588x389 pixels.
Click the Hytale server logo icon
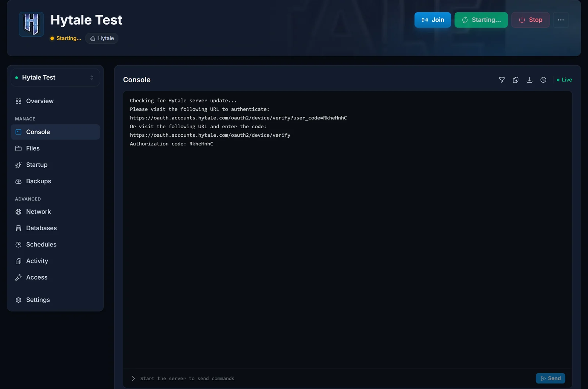tap(32, 24)
